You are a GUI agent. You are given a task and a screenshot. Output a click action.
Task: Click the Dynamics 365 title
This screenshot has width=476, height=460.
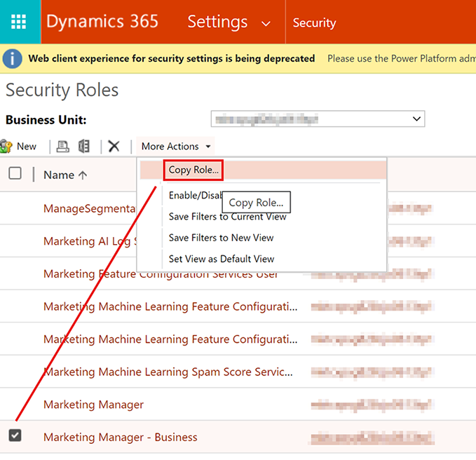click(x=102, y=22)
